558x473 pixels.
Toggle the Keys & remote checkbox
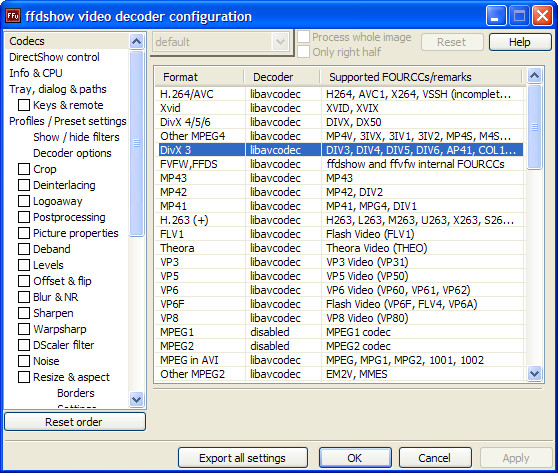[24, 105]
